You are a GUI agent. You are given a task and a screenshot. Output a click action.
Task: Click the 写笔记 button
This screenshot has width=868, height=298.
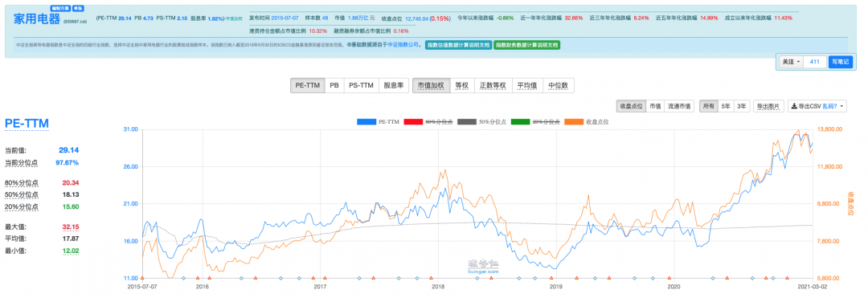coord(841,63)
